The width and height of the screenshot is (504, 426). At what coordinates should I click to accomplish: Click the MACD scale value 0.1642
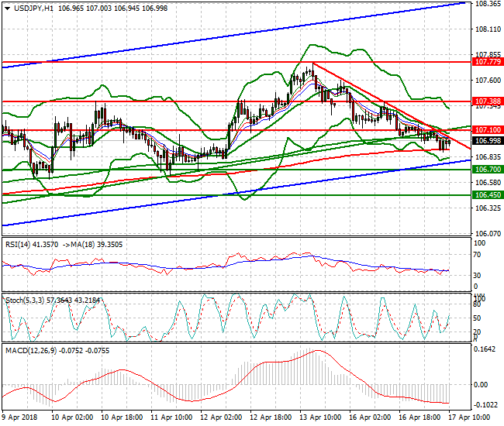[x=485, y=349]
